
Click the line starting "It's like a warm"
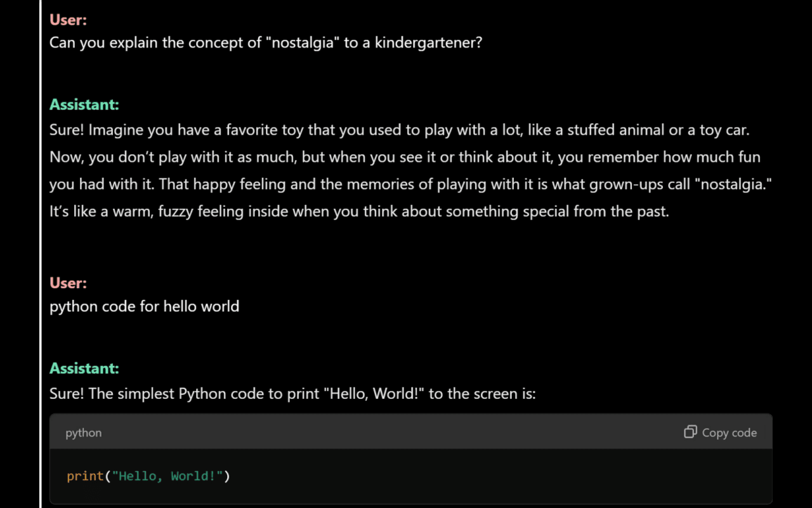(359, 211)
